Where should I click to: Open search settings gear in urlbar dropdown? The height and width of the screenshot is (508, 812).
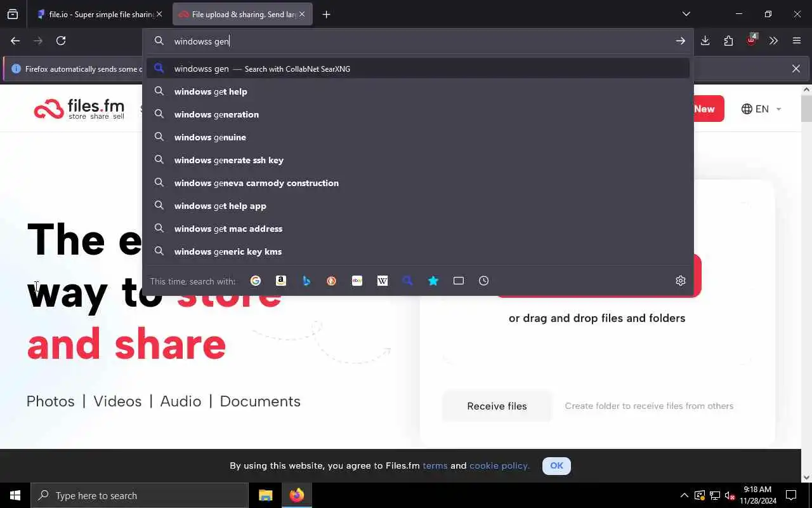tap(681, 281)
